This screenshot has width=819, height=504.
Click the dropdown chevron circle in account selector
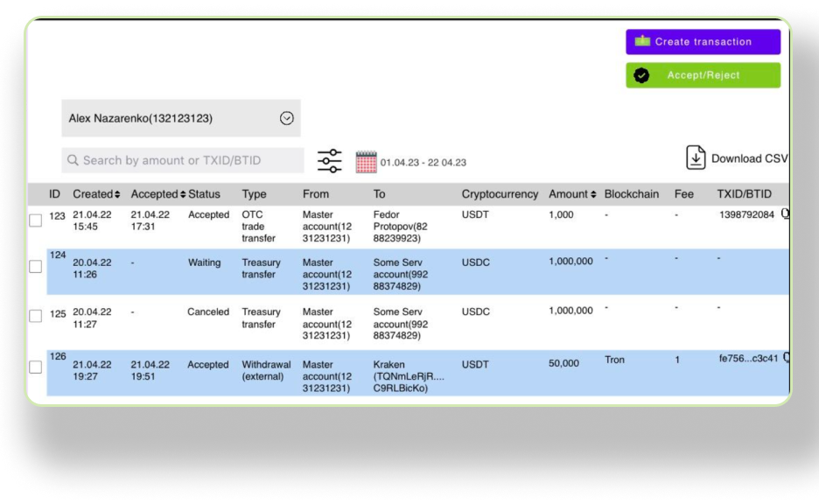click(x=286, y=118)
